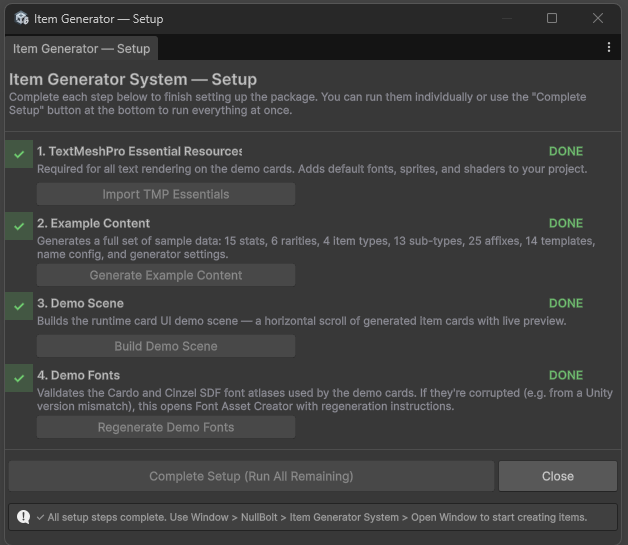Screen dimensions: 628x545
Task: Click the 'Validates the Cardo and Cinzel SDF' description
Action: 325,400
